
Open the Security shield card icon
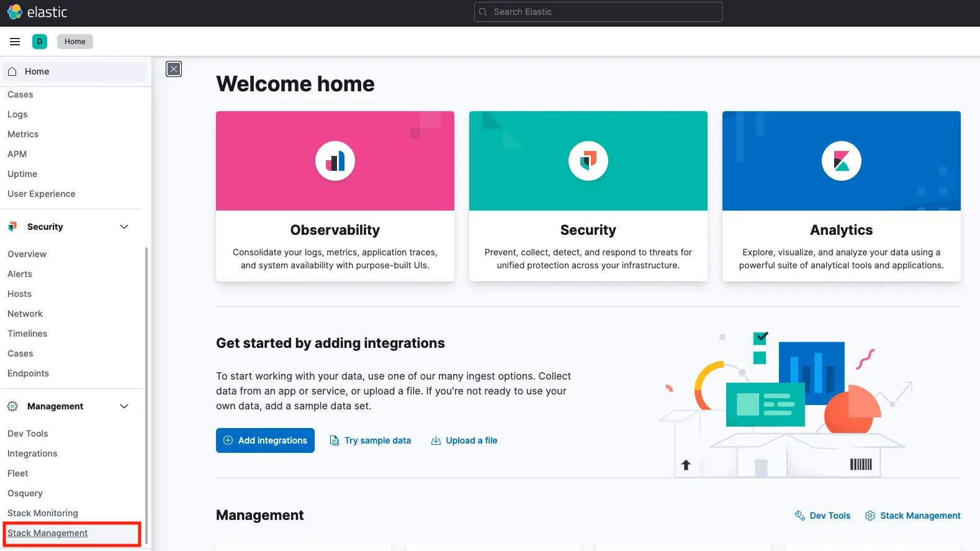588,161
